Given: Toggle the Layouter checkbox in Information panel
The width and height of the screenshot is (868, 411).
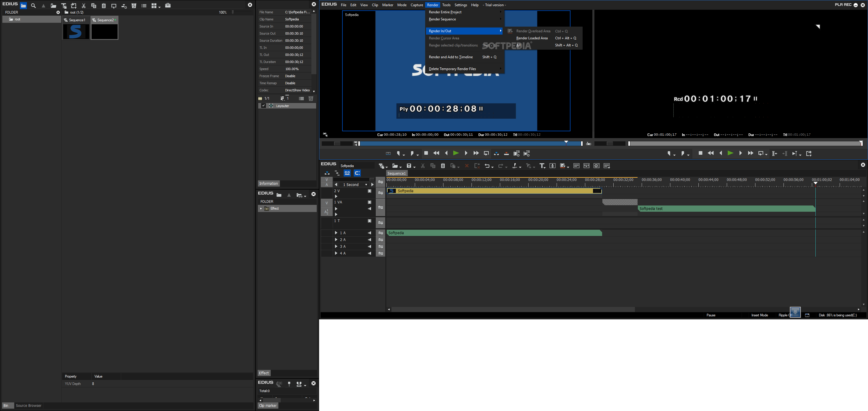Looking at the screenshot, I should [264, 106].
